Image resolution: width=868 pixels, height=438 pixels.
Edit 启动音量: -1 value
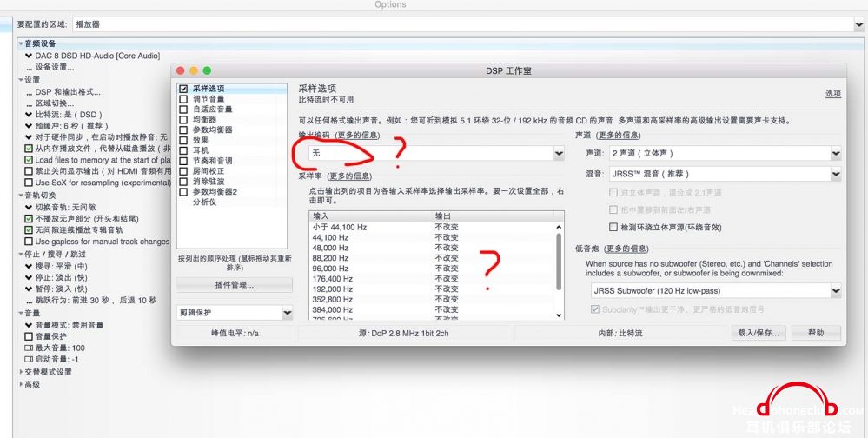pyautogui.click(x=51, y=360)
